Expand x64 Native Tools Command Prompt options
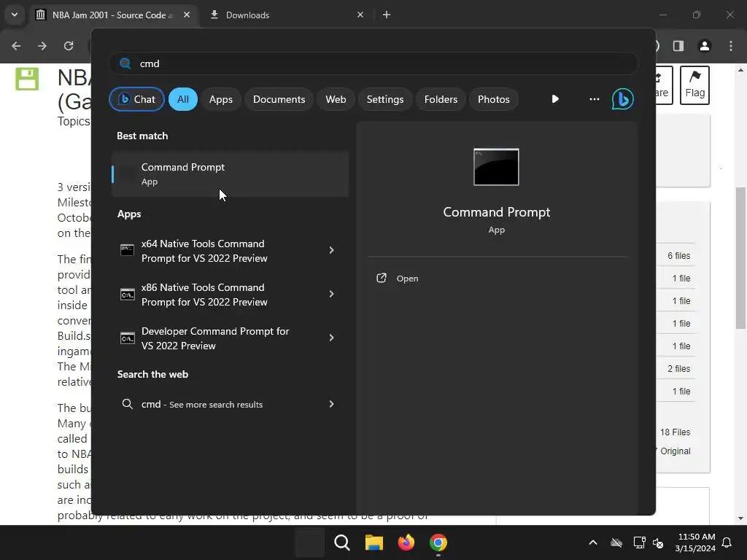Screen dimensions: 747x560 coord(332,250)
